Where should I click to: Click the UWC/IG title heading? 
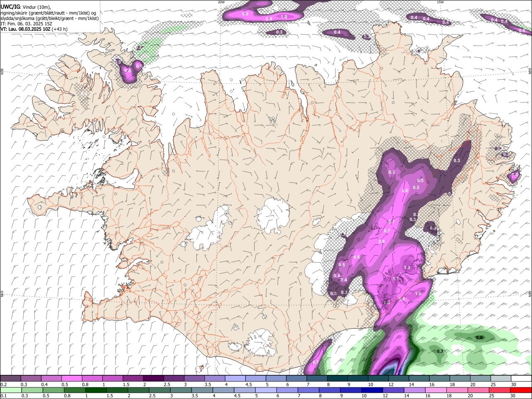coord(10,7)
